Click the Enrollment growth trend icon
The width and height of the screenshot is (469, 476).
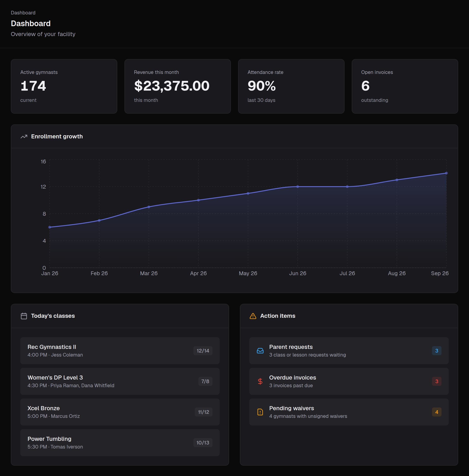24,136
